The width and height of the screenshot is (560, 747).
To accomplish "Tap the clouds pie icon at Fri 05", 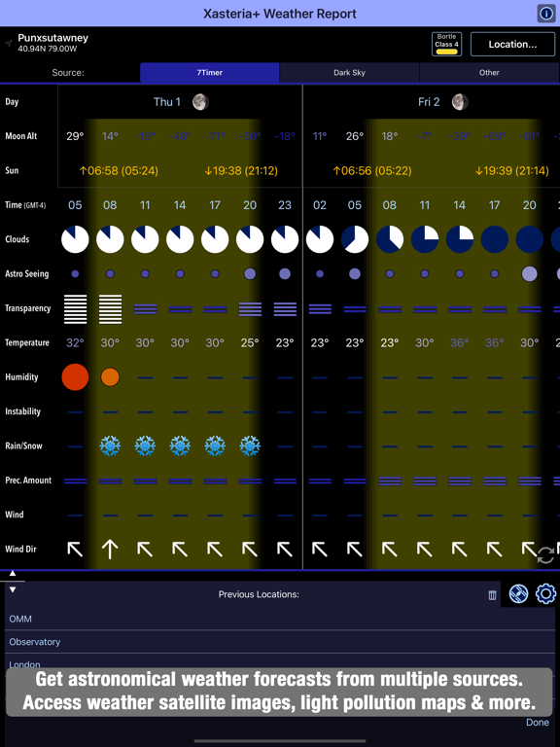I will click(355, 239).
